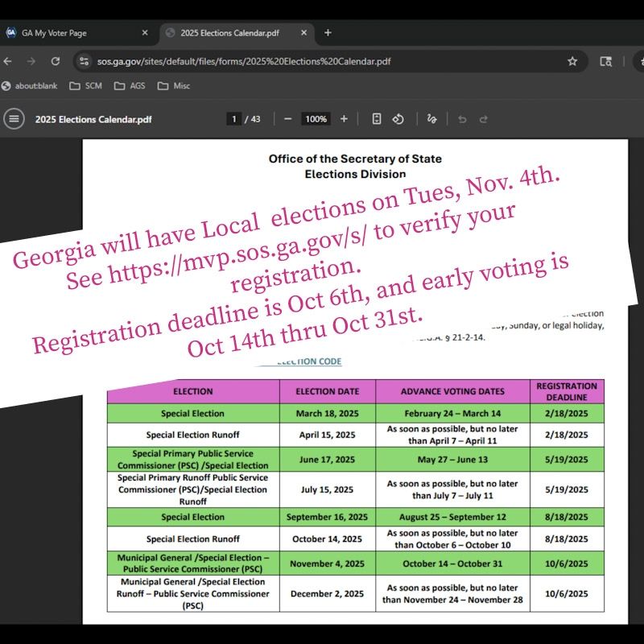Viewport: 644px width, 644px height.
Task: Click the November 4, 2025 date cell
Action: click(x=328, y=563)
